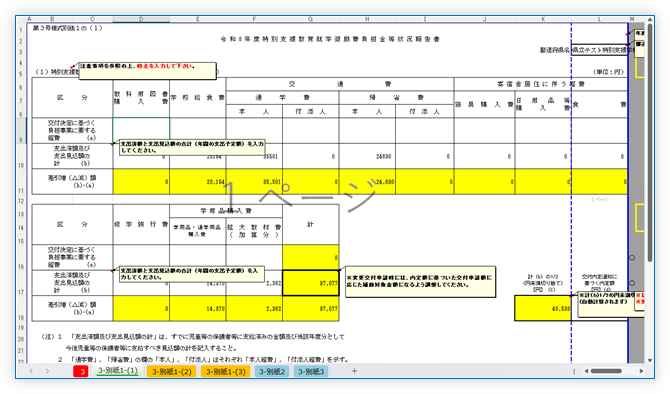Click the 交通費 header cell

(340, 84)
